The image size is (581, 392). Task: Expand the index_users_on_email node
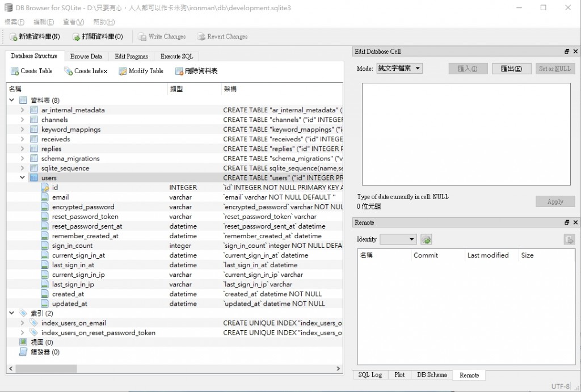(22, 323)
